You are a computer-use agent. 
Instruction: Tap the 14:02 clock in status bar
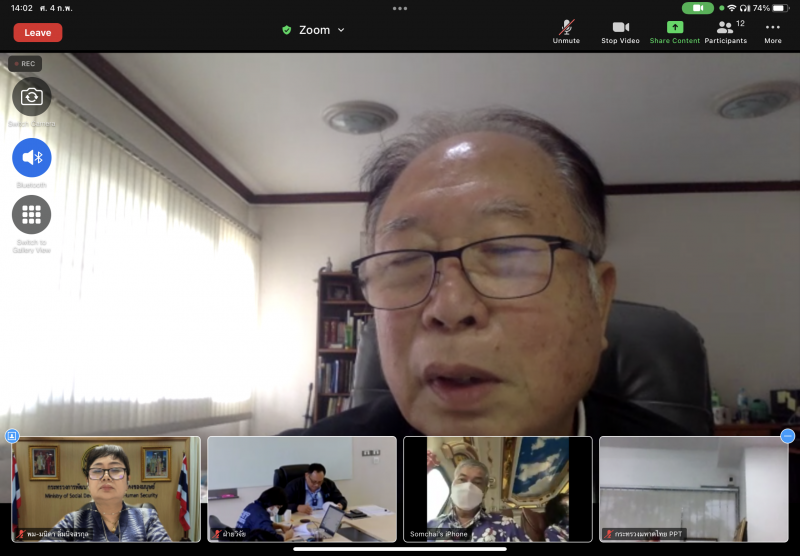[21, 8]
